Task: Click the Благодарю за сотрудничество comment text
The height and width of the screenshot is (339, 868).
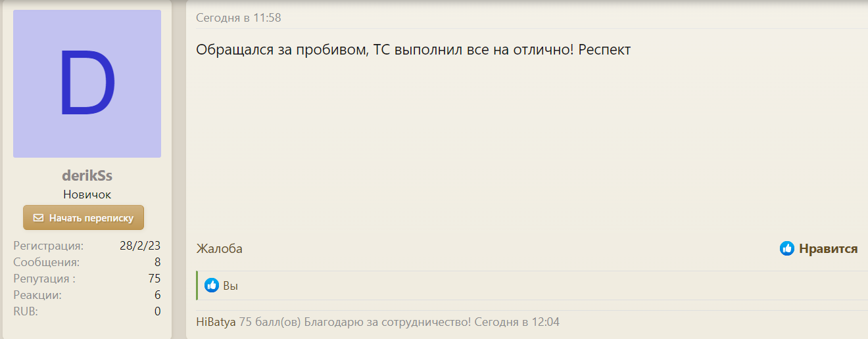Action: pyautogui.click(x=387, y=323)
